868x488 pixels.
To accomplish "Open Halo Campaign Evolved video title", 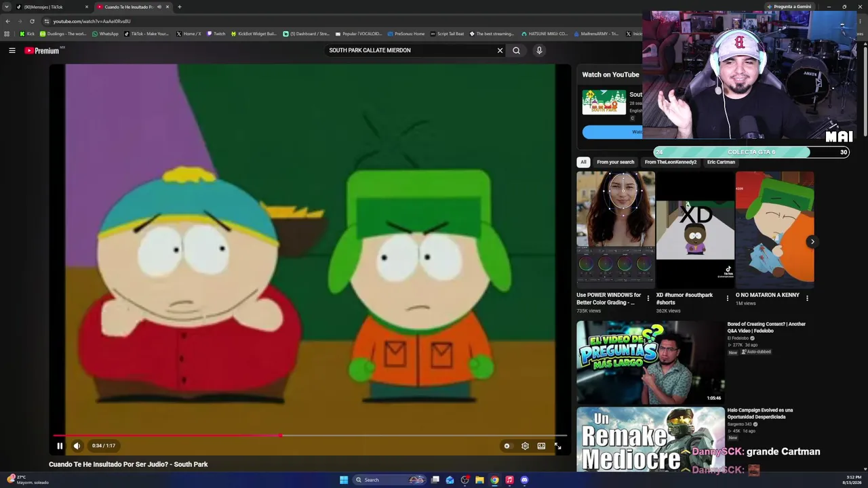I will point(760,413).
